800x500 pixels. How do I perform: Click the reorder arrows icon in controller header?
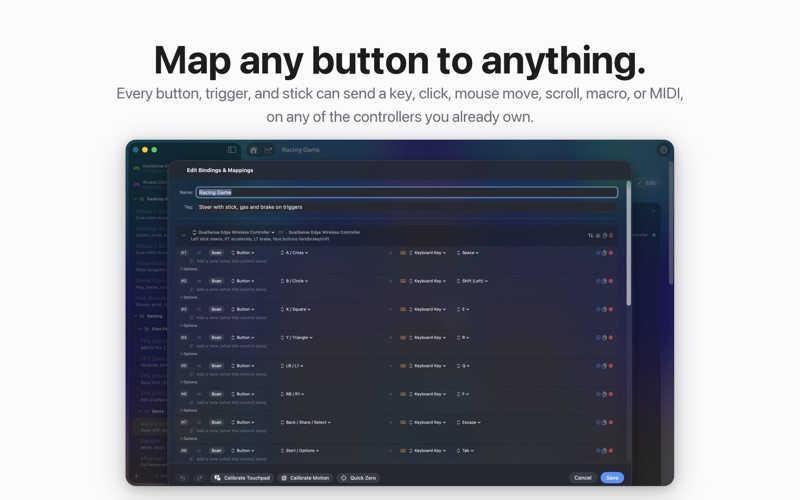tap(591, 235)
